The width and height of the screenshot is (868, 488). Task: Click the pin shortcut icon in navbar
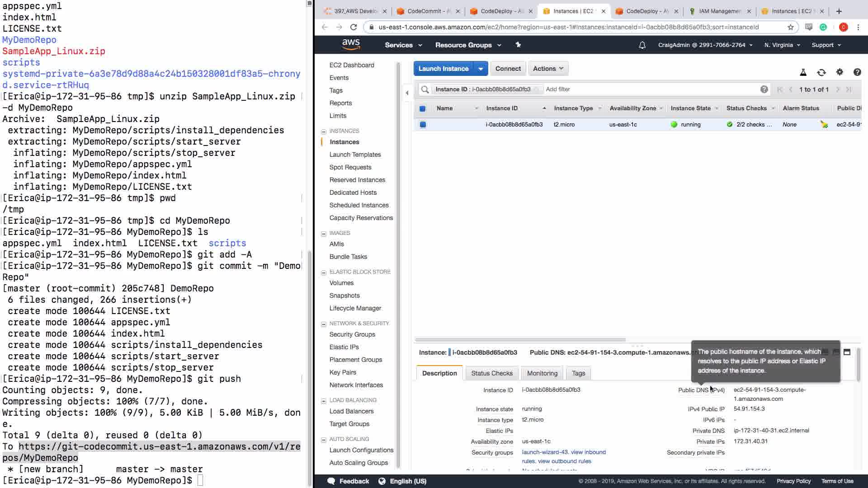click(518, 45)
